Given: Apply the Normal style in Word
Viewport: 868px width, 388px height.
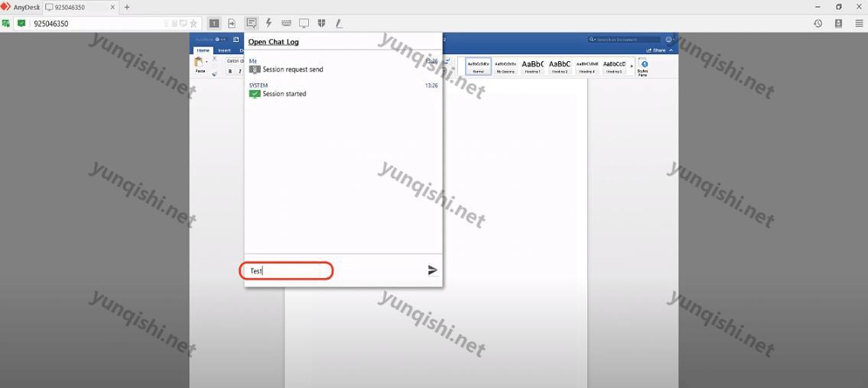Looking at the screenshot, I should (x=478, y=66).
